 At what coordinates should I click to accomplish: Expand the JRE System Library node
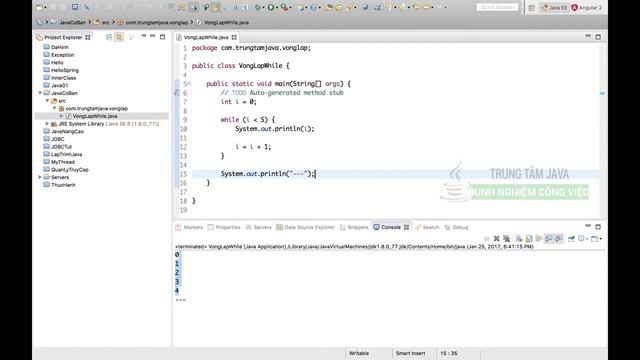47,124
